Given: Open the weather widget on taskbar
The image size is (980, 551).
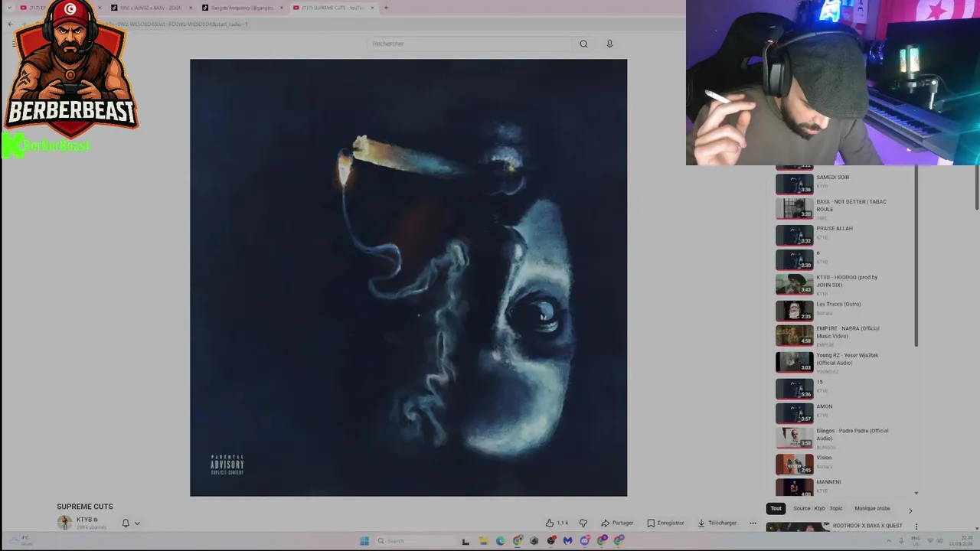Looking at the screenshot, I should [21, 541].
